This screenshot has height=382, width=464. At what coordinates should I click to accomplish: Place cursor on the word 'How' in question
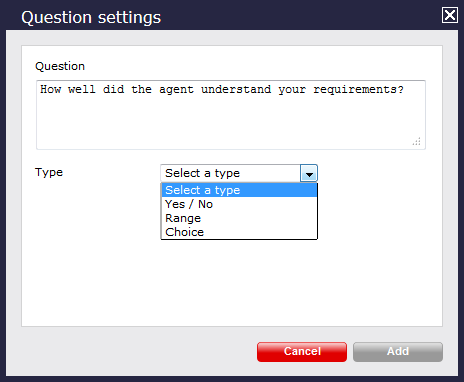pyautogui.click(x=51, y=89)
